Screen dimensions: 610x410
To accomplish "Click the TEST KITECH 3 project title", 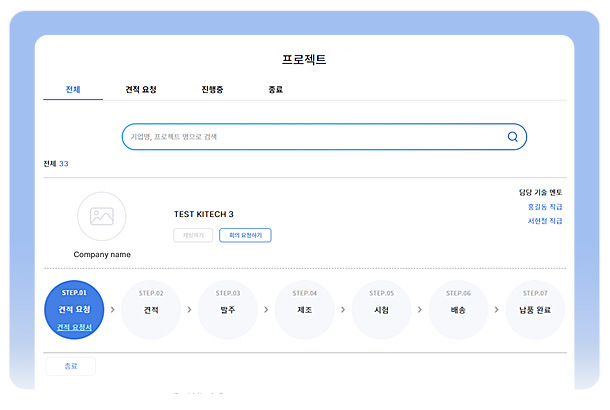I will click(x=203, y=214).
